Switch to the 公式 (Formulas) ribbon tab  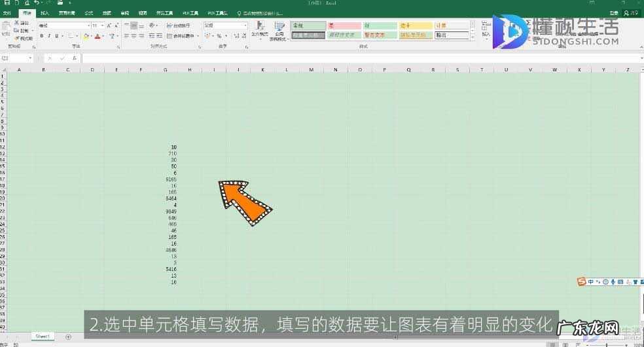point(89,13)
